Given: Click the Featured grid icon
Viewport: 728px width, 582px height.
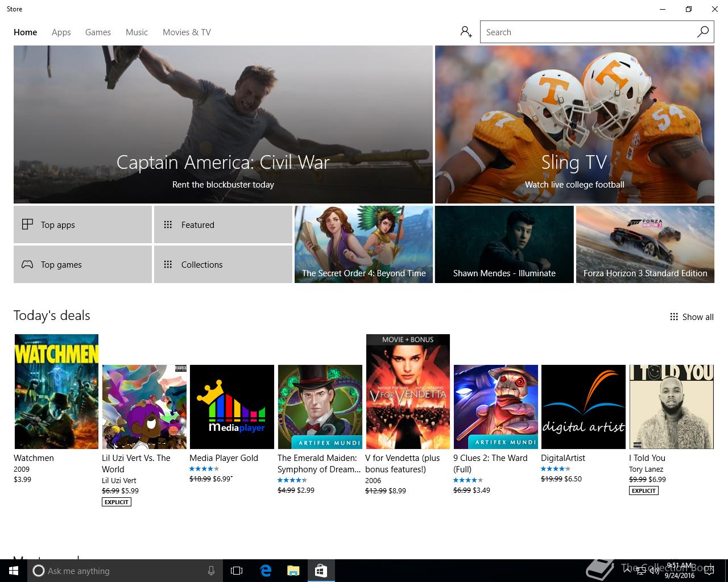Looking at the screenshot, I should (x=168, y=225).
